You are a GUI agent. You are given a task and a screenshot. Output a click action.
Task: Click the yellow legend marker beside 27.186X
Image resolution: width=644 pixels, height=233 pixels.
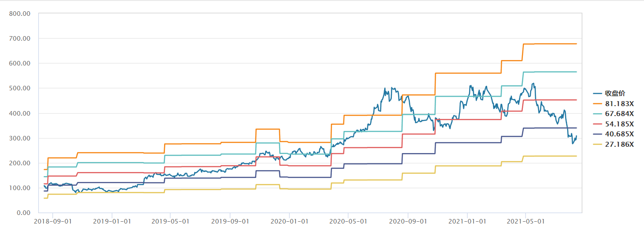tap(597, 144)
